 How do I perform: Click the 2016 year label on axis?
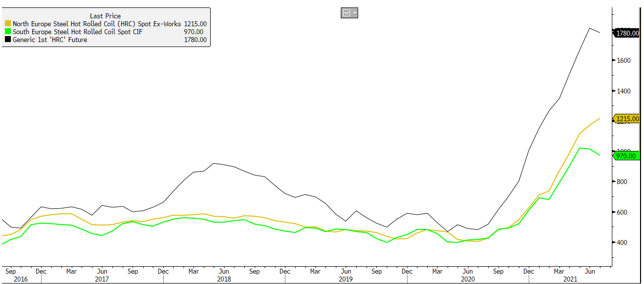tap(21, 280)
